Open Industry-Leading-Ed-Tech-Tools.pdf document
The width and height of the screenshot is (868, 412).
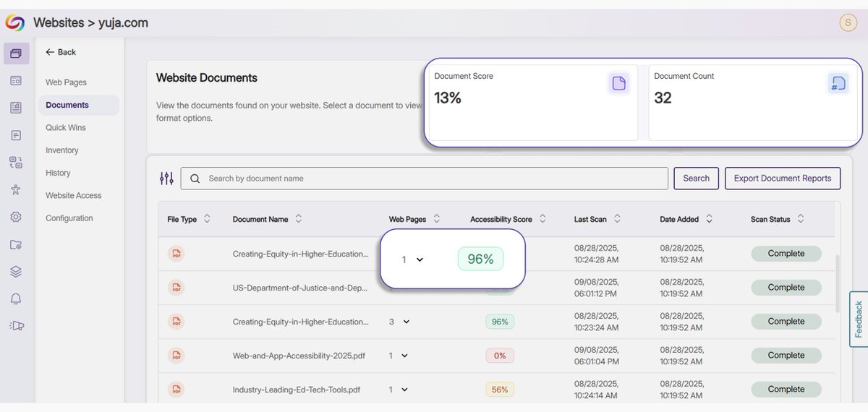pyautogui.click(x=297, y=390)
